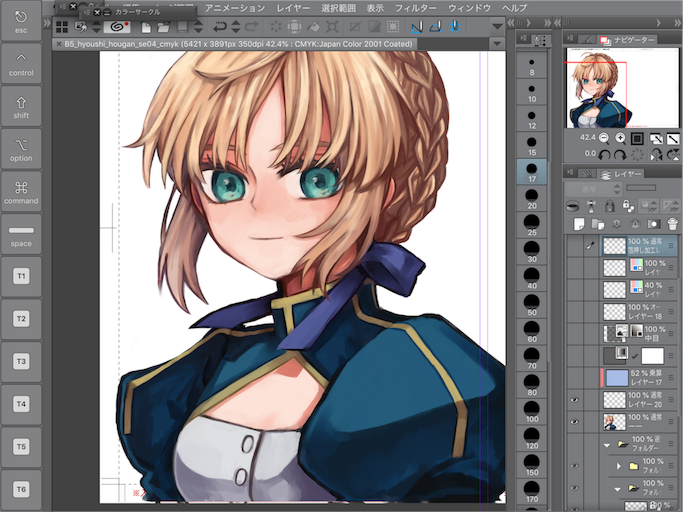The height and width of the screenshot is (512, 683).
Task: Show the レイヤー 17 multiply layer
Action: pos(575,377)
